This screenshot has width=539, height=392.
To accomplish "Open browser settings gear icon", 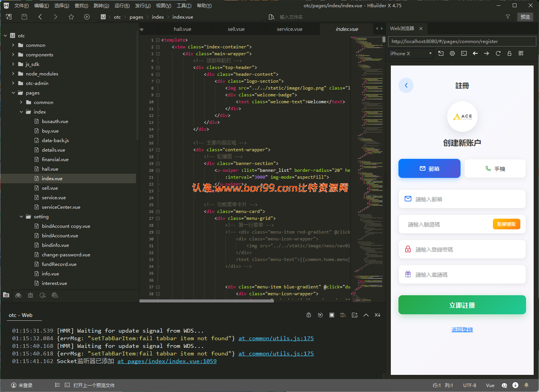I will (453, 53).
